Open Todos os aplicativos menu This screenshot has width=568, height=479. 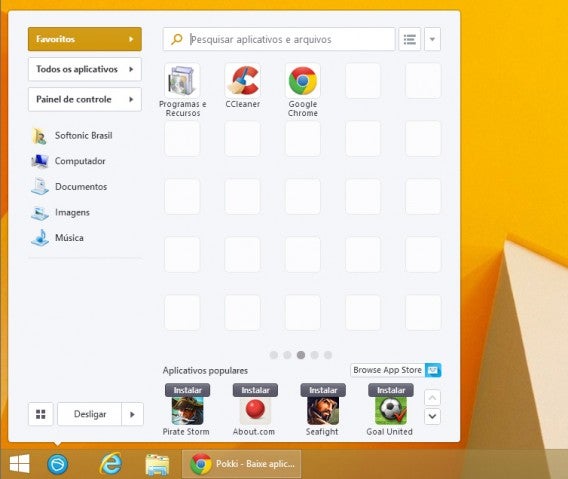click(85, 69)
